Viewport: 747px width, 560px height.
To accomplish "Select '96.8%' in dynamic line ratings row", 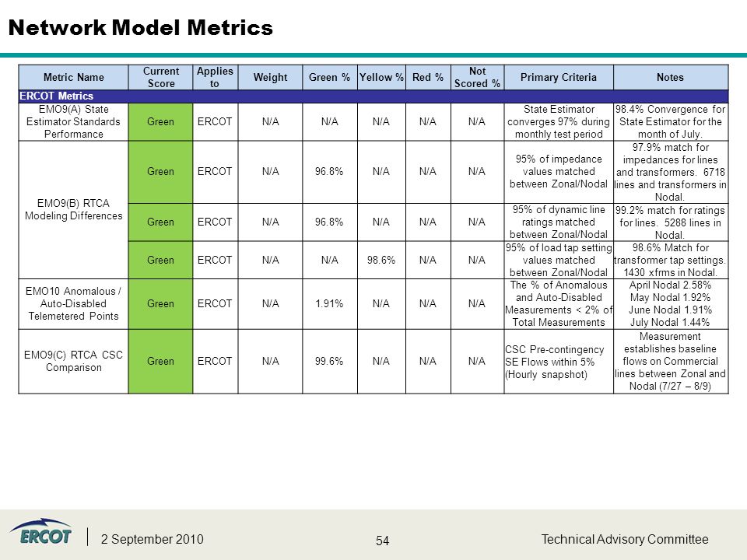I will point(330,222).
